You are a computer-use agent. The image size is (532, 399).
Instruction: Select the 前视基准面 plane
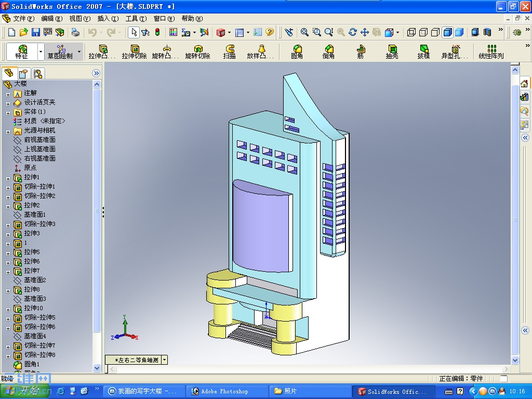39,140
